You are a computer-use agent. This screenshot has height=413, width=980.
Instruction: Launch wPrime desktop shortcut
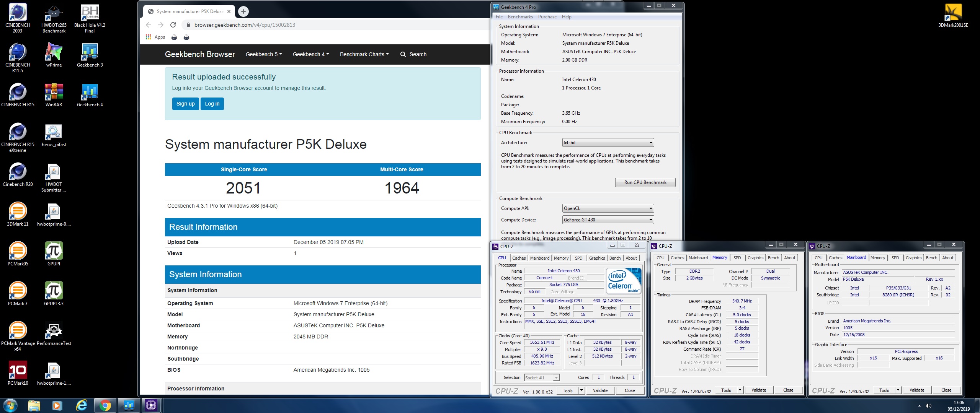(x=54, y=55)
